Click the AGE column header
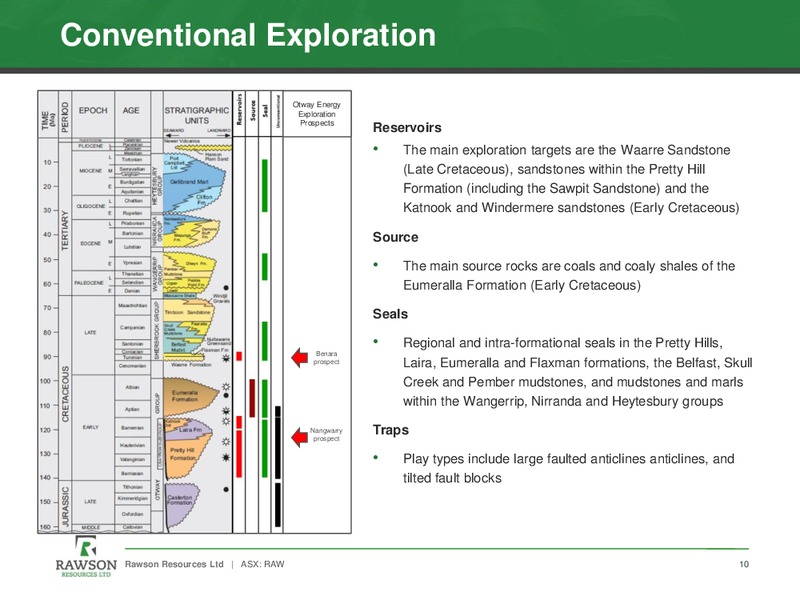Viewport: 800px width, 600px height. (131, 110)
